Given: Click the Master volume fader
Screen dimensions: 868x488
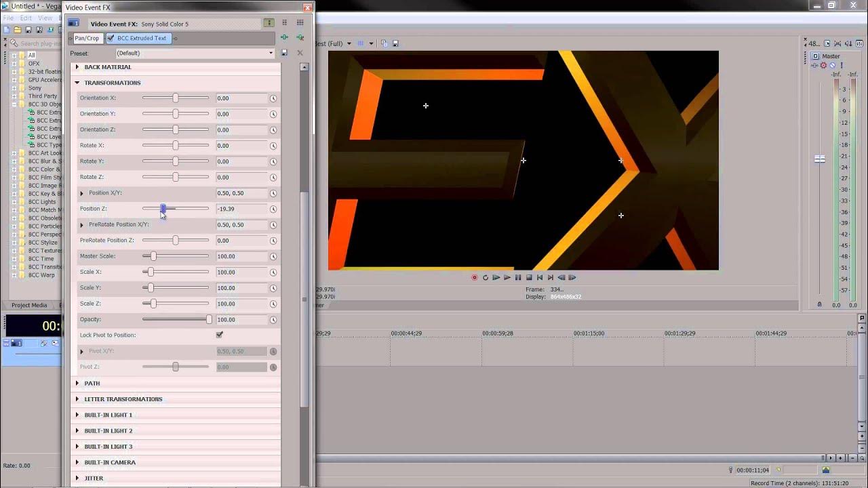Looking at the screenshot, I should tap(819, 159).
